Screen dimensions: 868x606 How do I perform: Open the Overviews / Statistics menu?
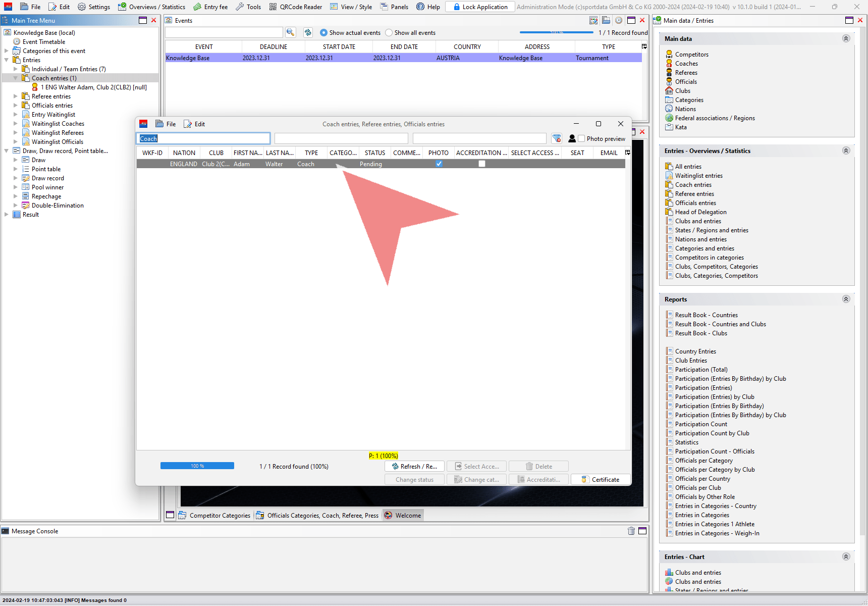tap(151, 7)
